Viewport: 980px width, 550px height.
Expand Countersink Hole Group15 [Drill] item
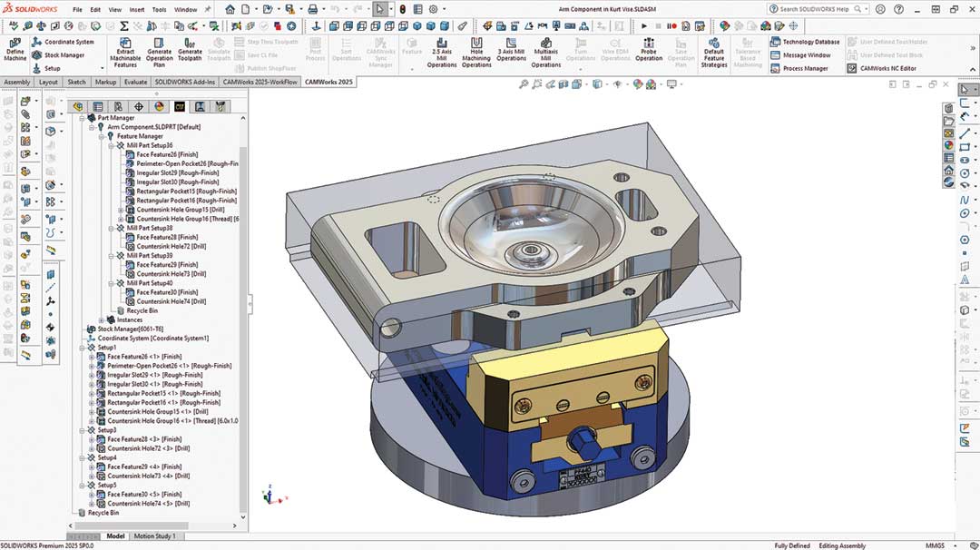[121, 210]
